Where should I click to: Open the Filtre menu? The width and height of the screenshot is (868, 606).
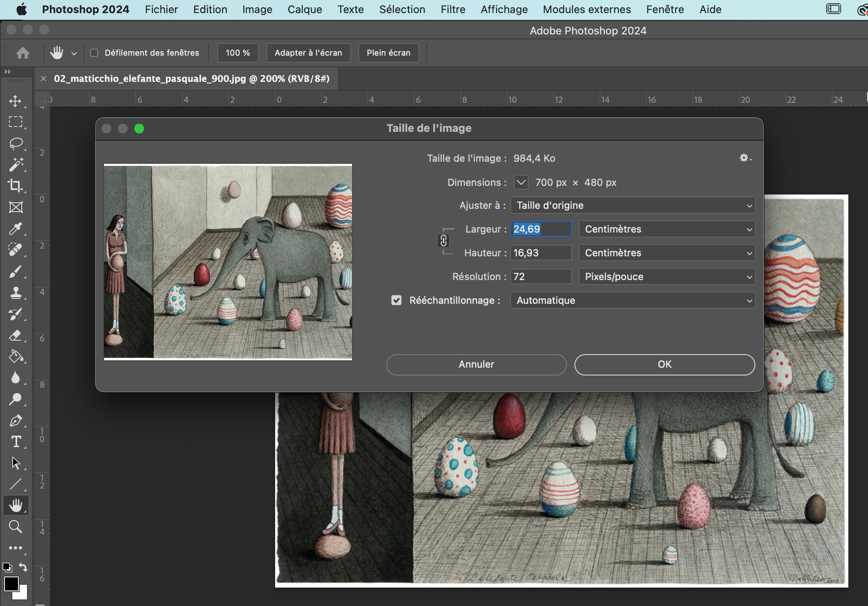click(x=453, y=9)
